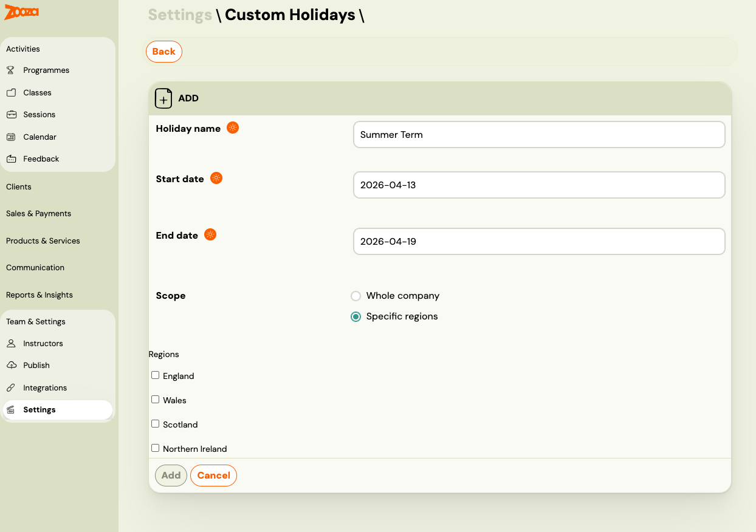Check the England region checkbox

[x=155, y=375]
